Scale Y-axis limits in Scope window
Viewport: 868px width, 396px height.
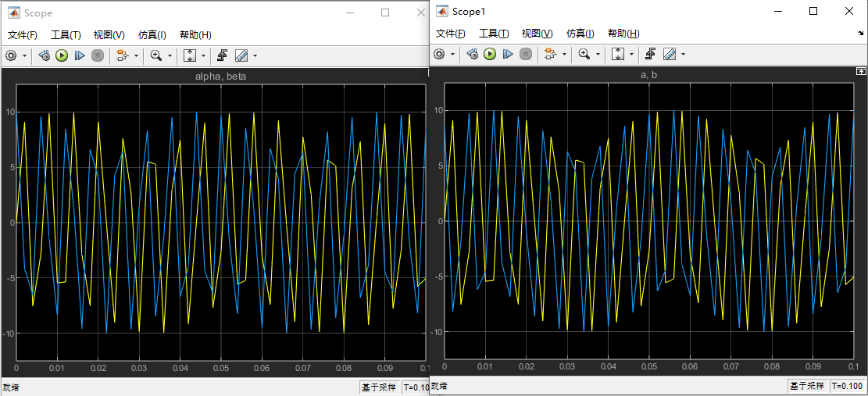190,55
